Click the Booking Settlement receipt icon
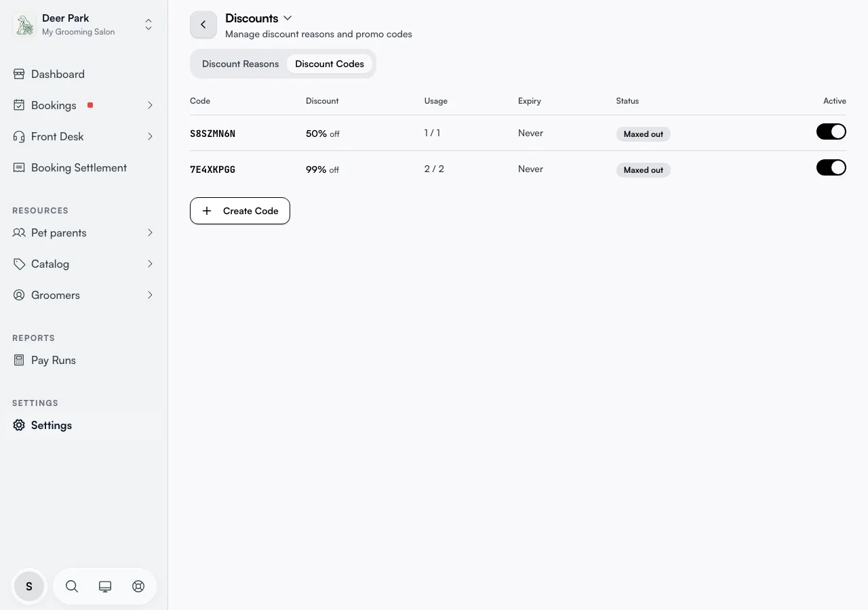The image size is (868, 610). coord(19,167)
